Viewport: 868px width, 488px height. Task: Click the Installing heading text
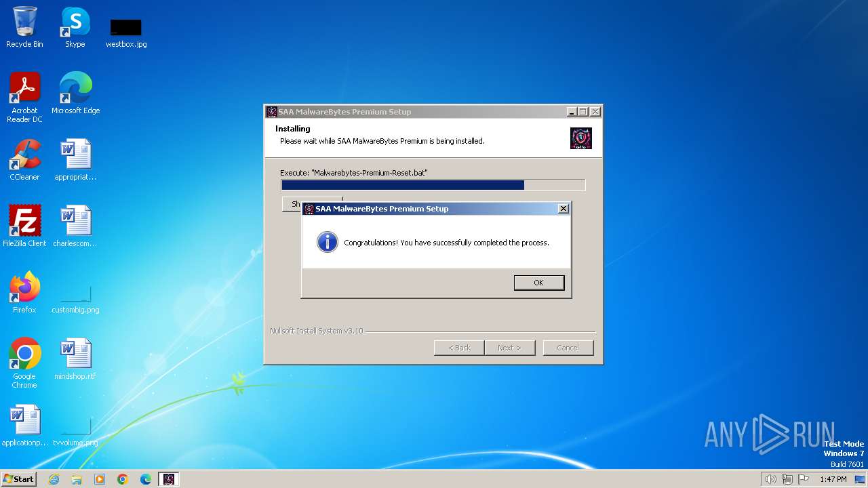[x=293, y=129]
